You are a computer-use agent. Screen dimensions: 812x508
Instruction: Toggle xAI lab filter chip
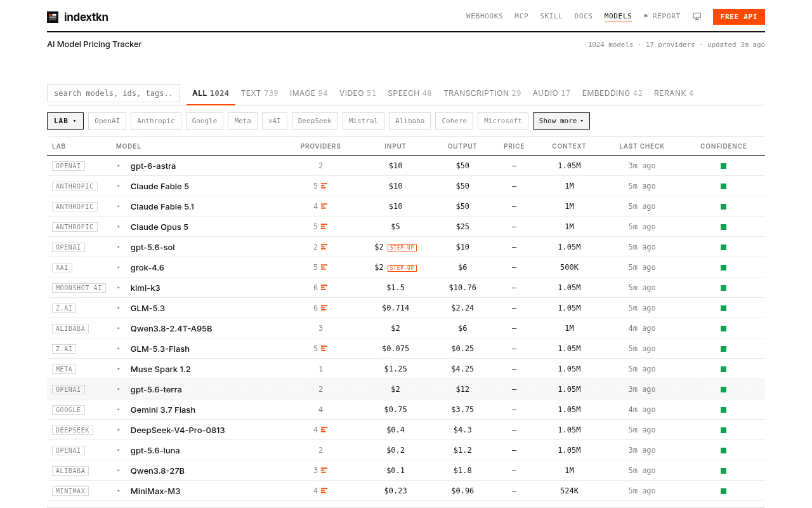pyautogui.click(x=275, y=121)
